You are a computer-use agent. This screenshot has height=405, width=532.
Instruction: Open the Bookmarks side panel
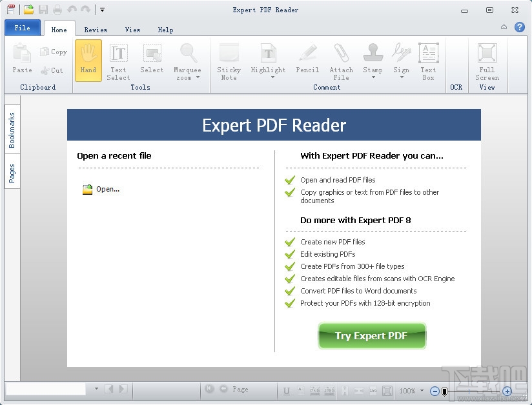point(12,130)
